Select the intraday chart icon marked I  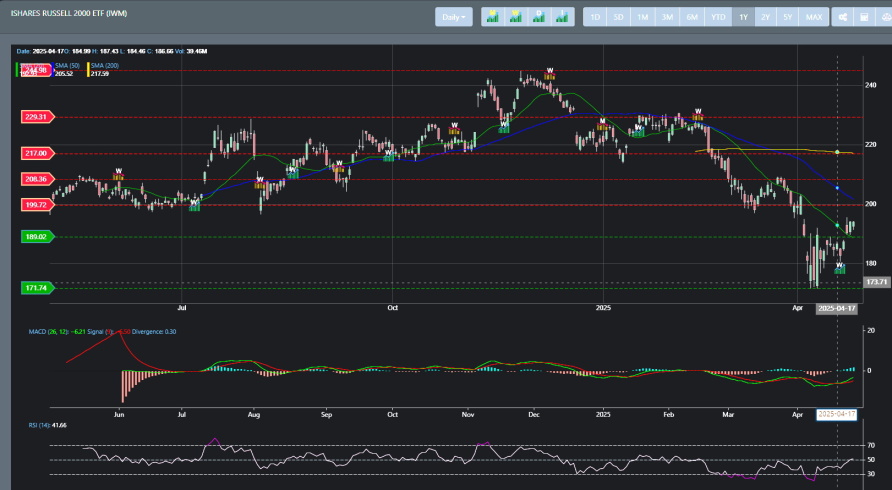562,17
